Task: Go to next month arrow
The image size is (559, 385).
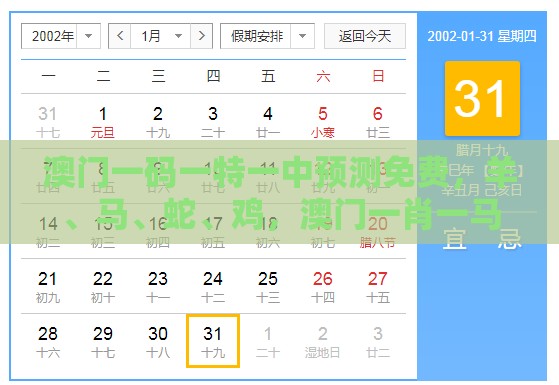Action: tap(201, 36)
